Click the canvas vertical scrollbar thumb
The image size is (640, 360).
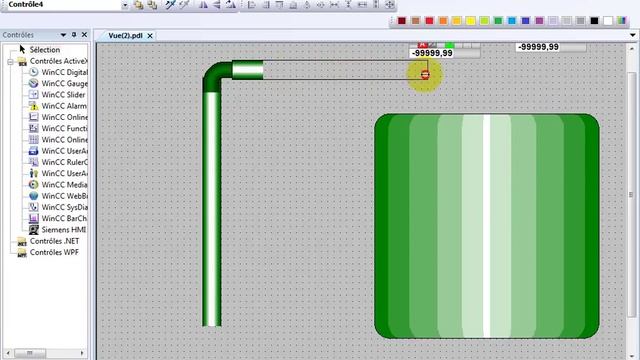(x=631, y=195)
